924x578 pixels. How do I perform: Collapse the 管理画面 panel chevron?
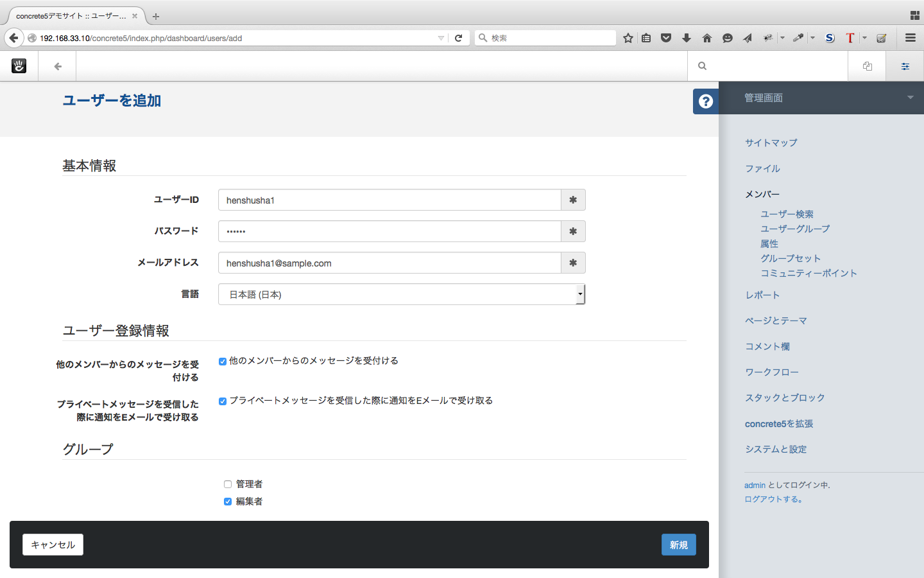(910, 98)
